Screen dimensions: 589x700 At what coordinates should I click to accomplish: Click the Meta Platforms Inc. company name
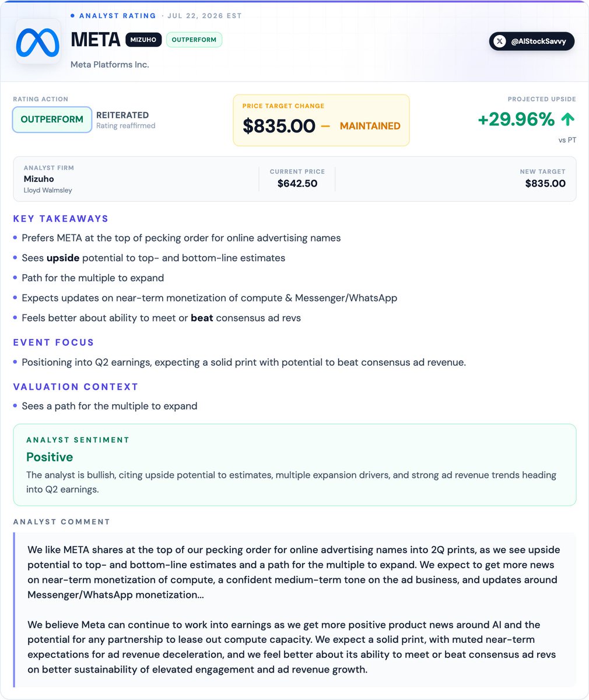[x=110, y=65]
